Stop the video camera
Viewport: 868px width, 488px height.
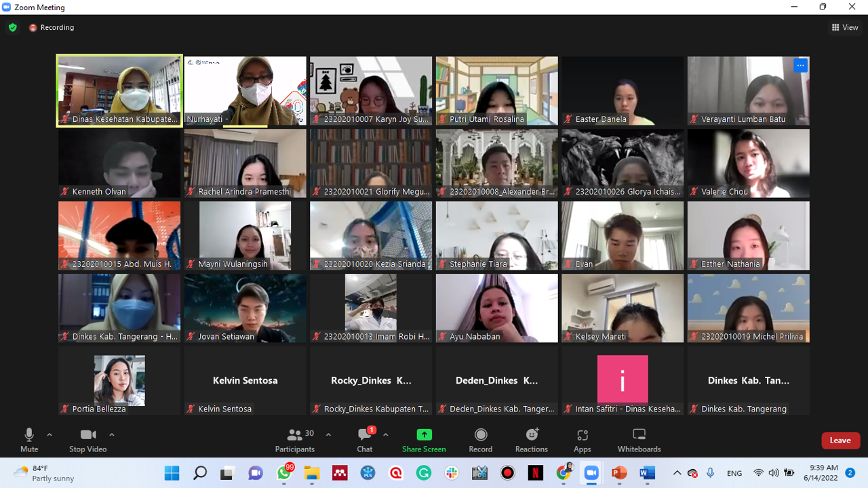coord(87,440)
